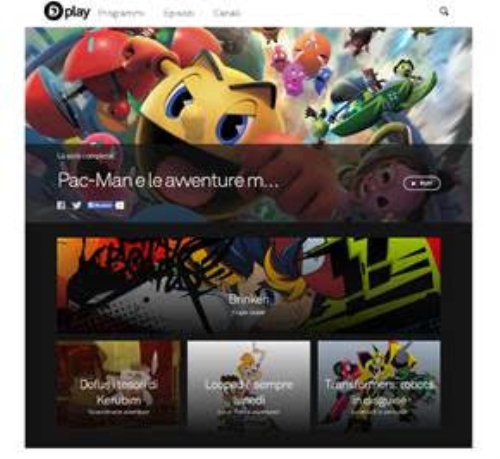This screenshot has height=459, width=500.
Task: Share Pac-Man on Facebook icon
Action: pos(61,205)
